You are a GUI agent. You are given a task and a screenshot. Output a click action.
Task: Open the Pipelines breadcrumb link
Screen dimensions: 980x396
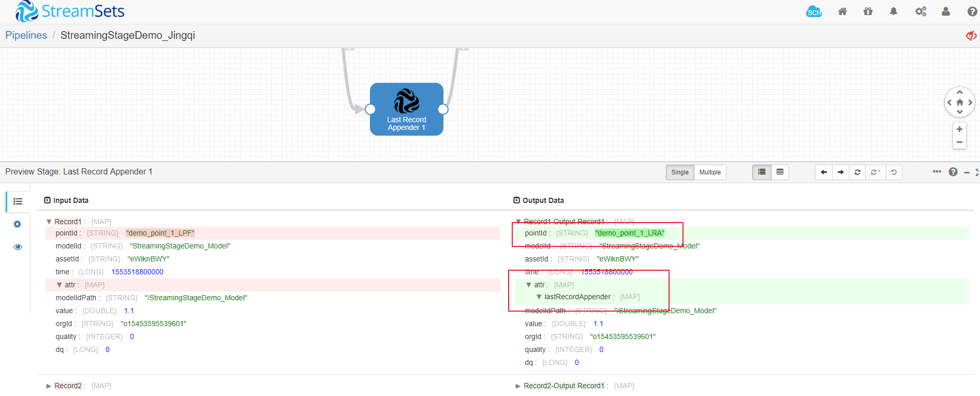[x=26, y=35]
